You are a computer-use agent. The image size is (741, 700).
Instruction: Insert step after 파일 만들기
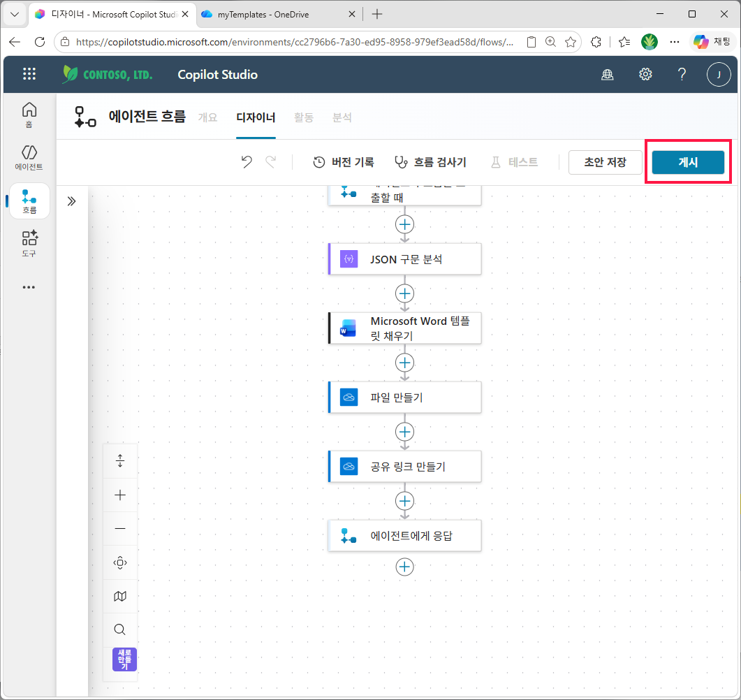(404, 432)
